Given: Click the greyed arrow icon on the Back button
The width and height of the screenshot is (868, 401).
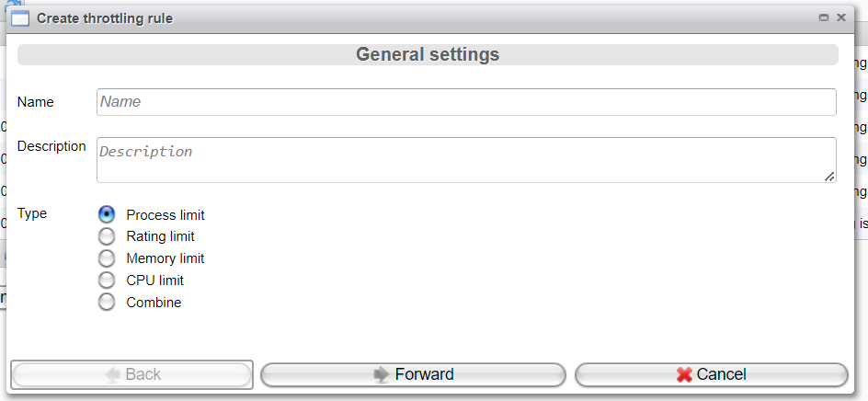Looking at the screenshot, I should coord(113,375).
